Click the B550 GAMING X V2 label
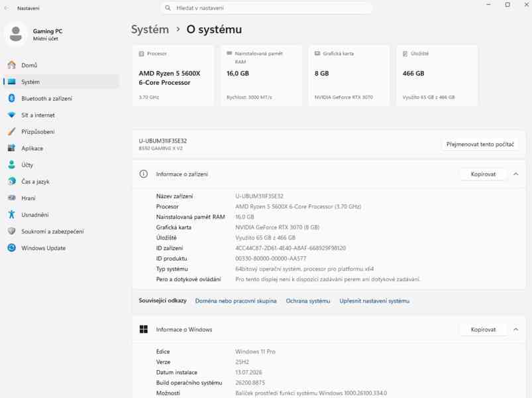The image size is (532, 398). click(160, 149)
